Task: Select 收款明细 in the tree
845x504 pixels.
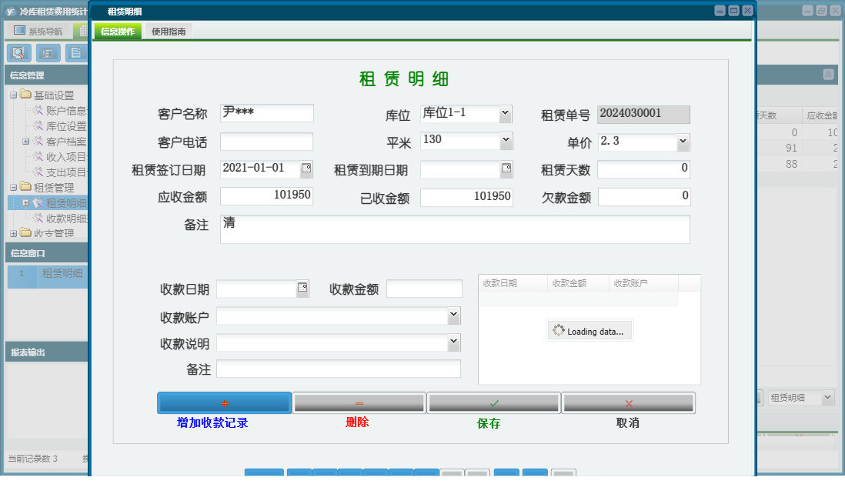Action: (x=65, y=219)
